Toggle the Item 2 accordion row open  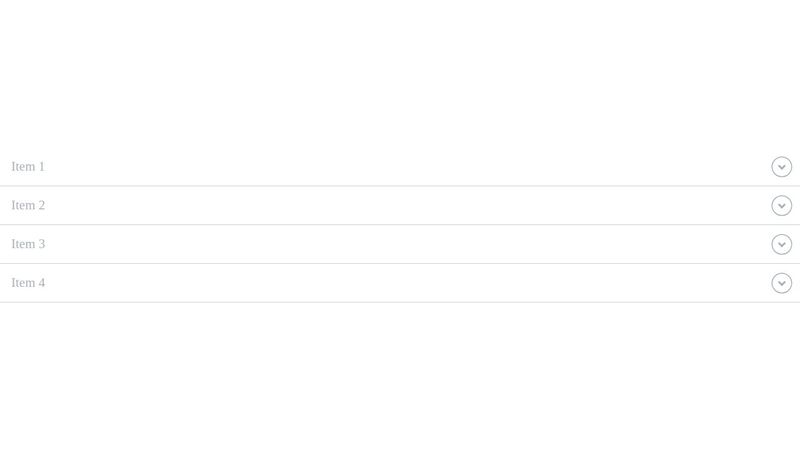[x=400, y=206]
